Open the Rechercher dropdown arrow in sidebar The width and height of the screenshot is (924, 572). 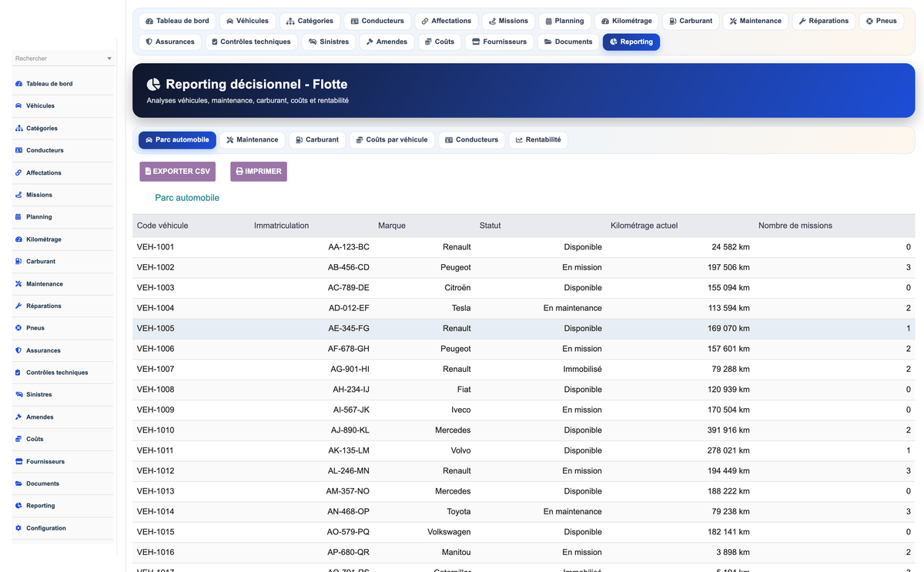click(x=109, y=59)
